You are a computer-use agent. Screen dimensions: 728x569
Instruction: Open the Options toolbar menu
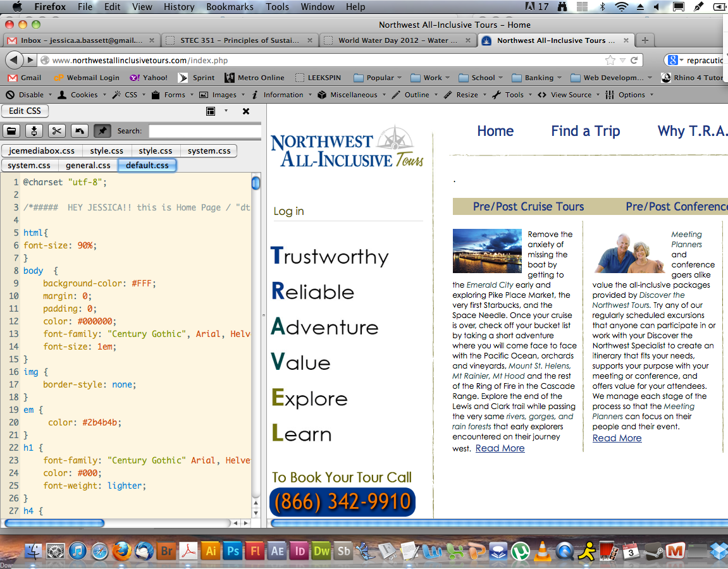point(629,95)
